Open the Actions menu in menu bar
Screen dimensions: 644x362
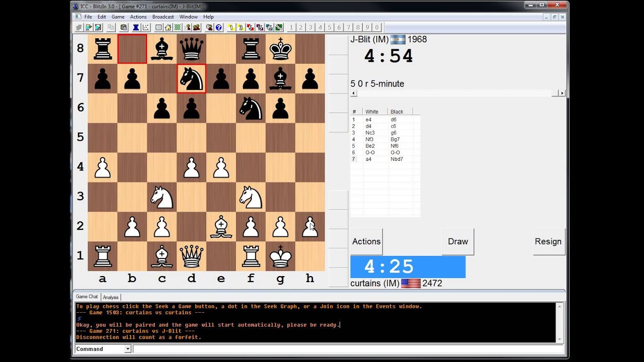tap(138, 17)
